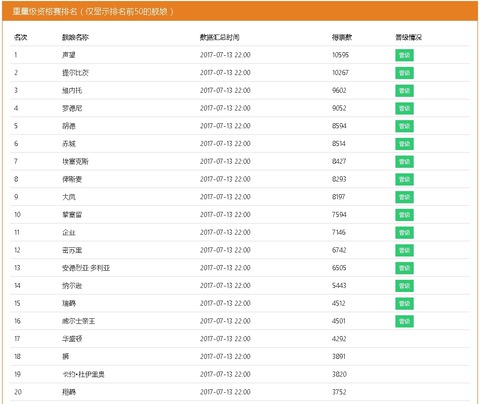The width and height of the screenshot is (480, 404).
Task: Click the 晋级 badge in 威尔士亲王's row
Action: pos(404,321)
